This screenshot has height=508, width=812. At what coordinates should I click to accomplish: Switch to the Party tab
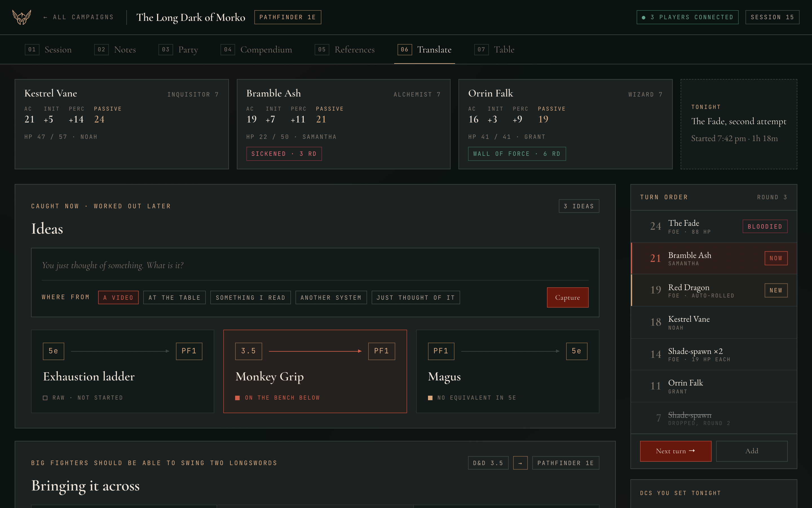coord(178,50)
